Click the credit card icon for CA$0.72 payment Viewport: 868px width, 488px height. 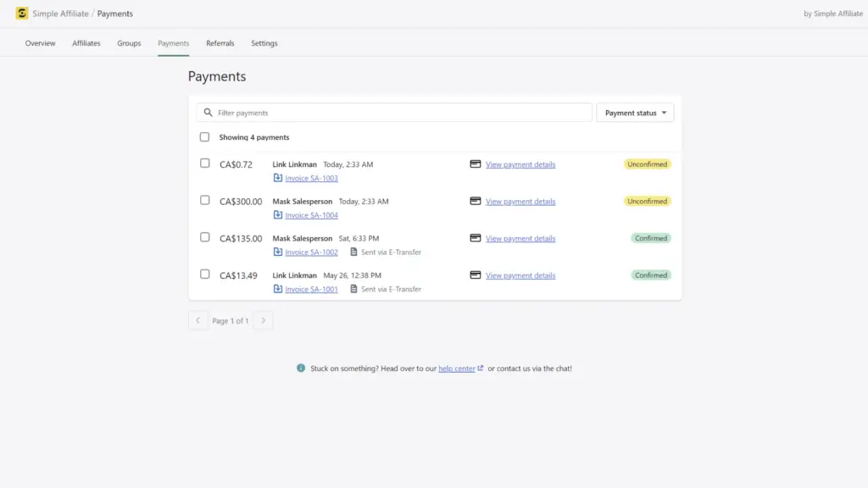[x=476, y=164]
